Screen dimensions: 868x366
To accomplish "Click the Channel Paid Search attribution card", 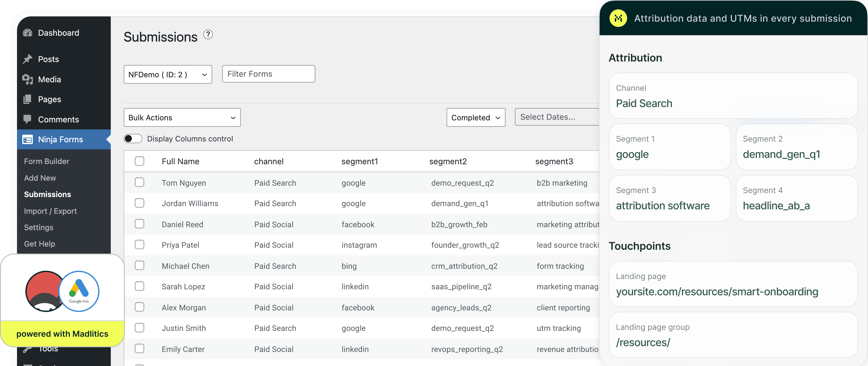I will (x=733, y=96).
